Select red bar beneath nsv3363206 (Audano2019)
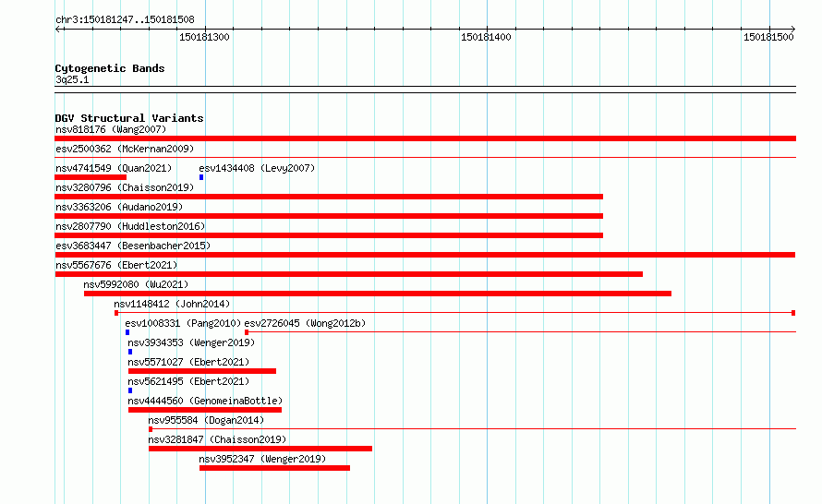822x504 pixels. point(329,216)
